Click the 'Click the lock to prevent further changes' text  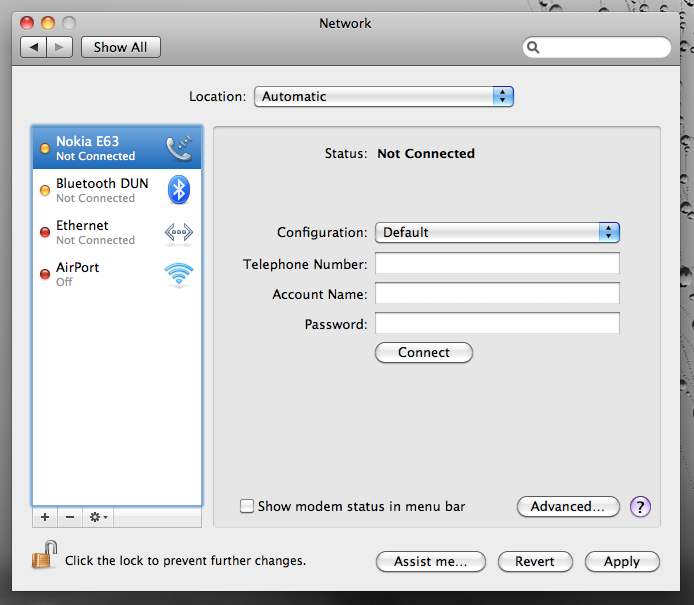point(185,561)
